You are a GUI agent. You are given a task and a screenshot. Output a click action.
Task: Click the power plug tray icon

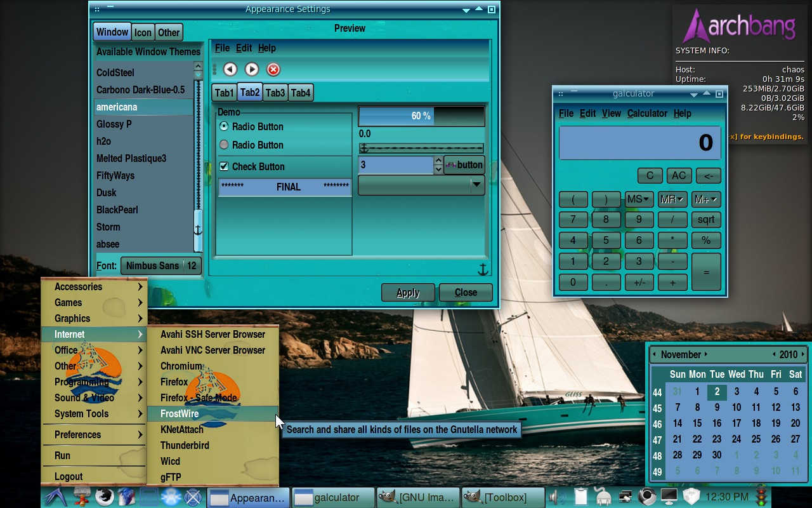click(x=603, y=497)
